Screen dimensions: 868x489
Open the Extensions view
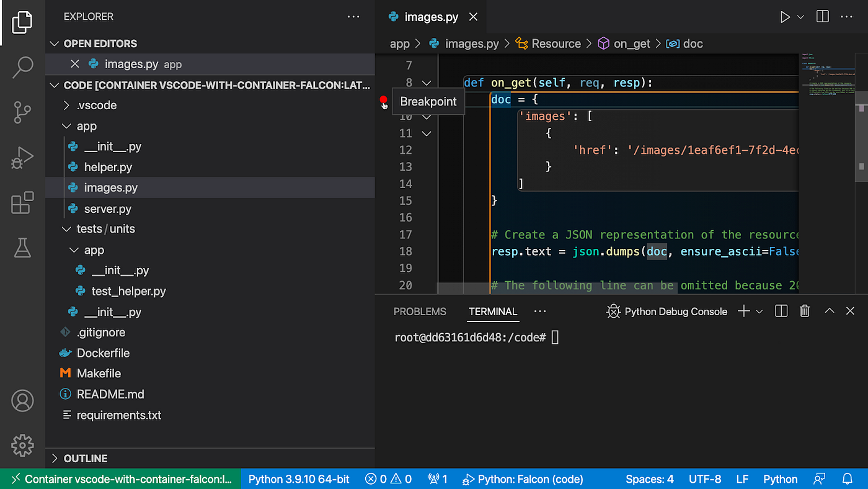[22, 203]
